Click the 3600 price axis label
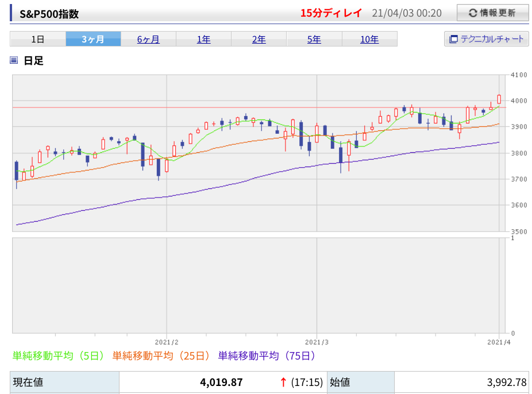This screenshot has width=532, height=394. coord(519,205)
